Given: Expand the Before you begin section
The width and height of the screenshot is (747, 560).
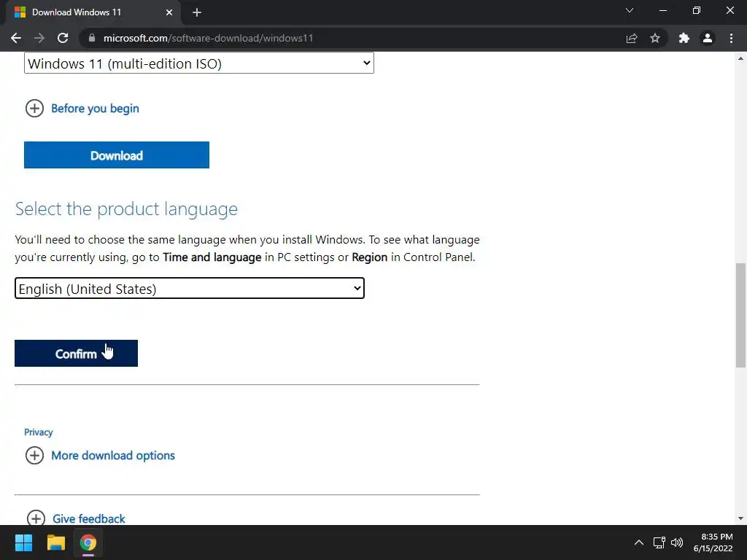Looking at the screenshot, I should (x=82, y=109).
